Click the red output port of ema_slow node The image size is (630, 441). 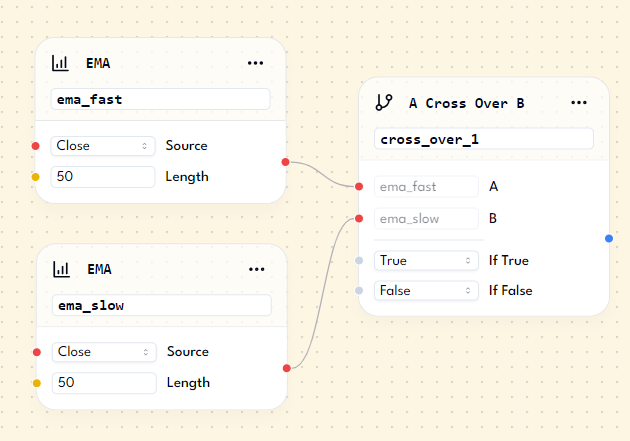click(287, 368)
